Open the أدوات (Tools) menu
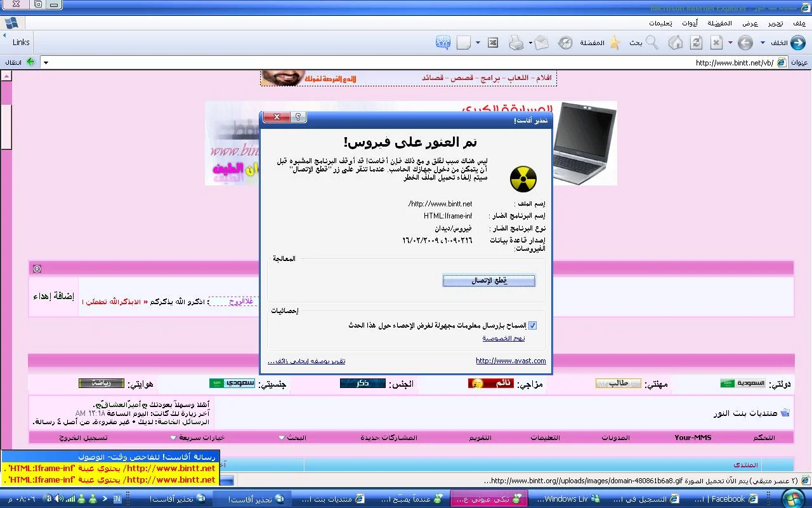The width and height of the screenshot is (812, 508). 690,23
